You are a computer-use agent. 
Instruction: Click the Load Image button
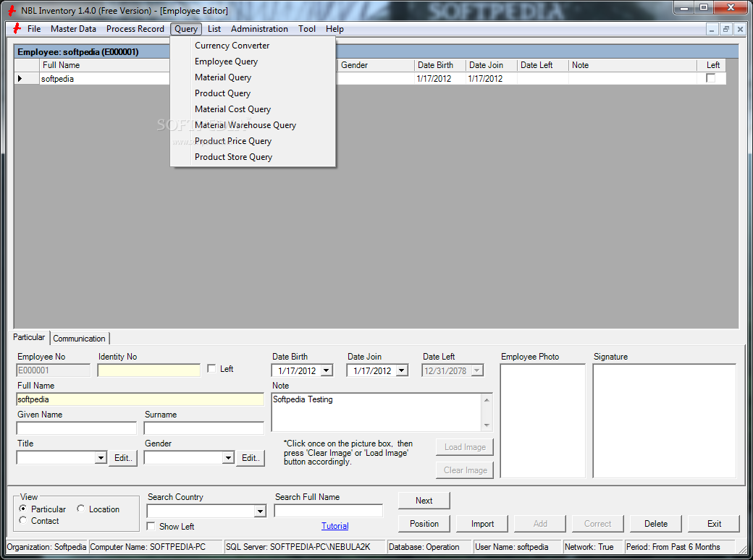tap(465, 446)
